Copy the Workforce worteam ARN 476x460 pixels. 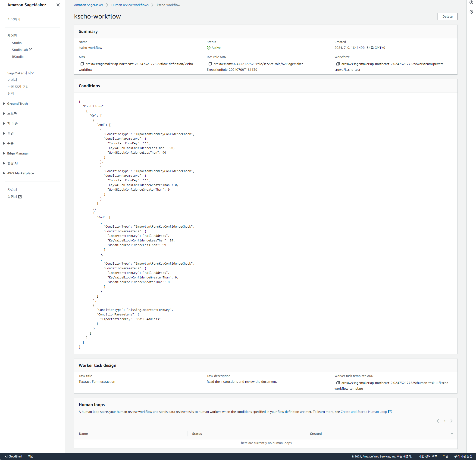pyautogui.click(x=338, y=64)
